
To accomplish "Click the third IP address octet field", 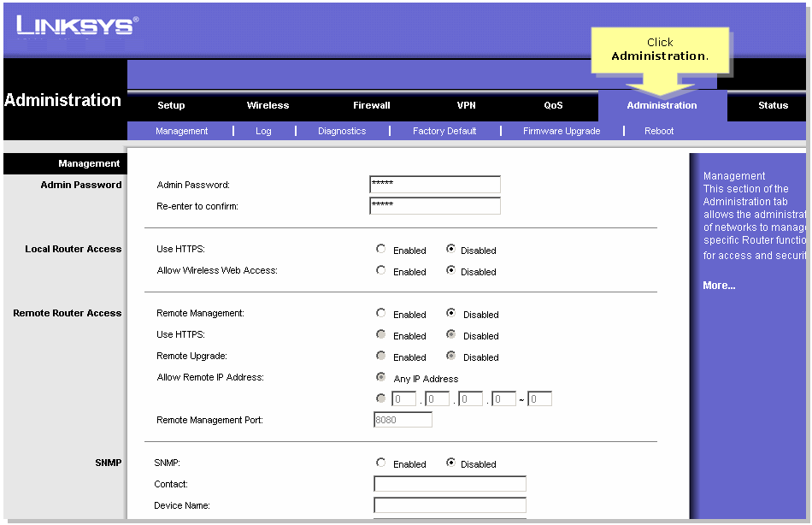I will [470, 398].
